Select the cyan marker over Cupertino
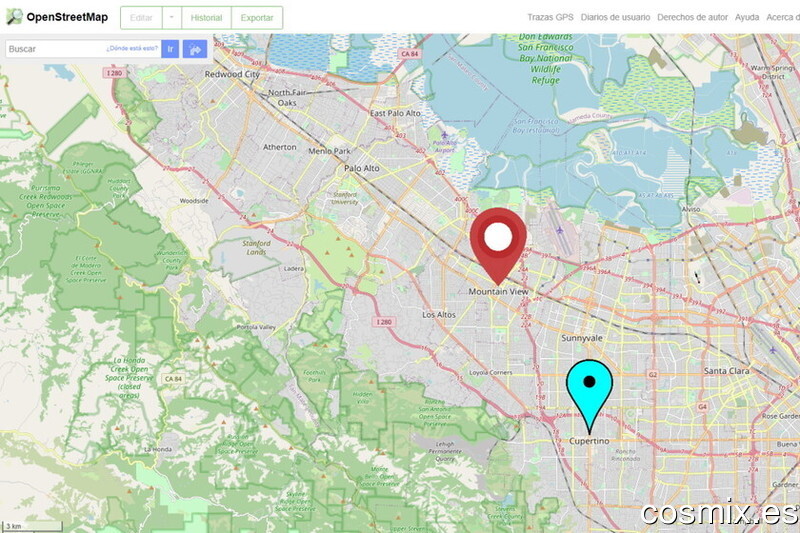The width and height of the screenshot is (800, 533). pos(589,395)
